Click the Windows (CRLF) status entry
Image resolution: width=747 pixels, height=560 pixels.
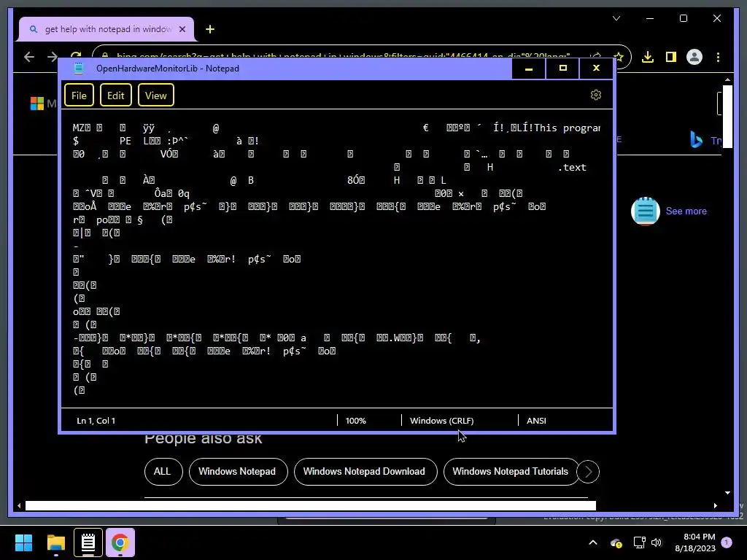click(x=441, y=421)
